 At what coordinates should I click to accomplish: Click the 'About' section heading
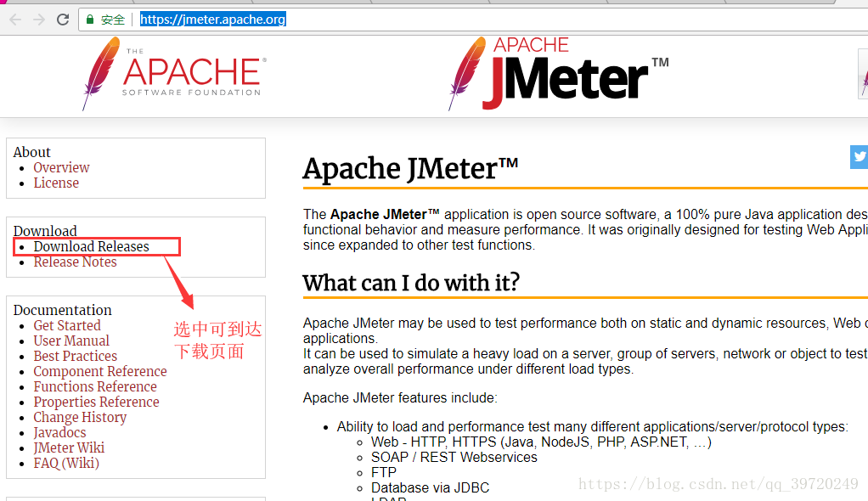(x=31, y=152)
